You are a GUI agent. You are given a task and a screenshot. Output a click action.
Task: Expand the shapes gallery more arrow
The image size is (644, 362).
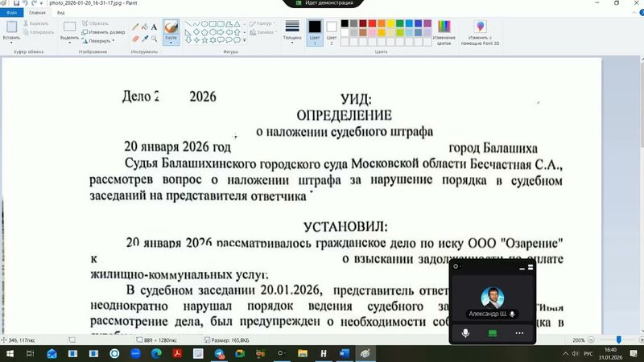point(245,40)
